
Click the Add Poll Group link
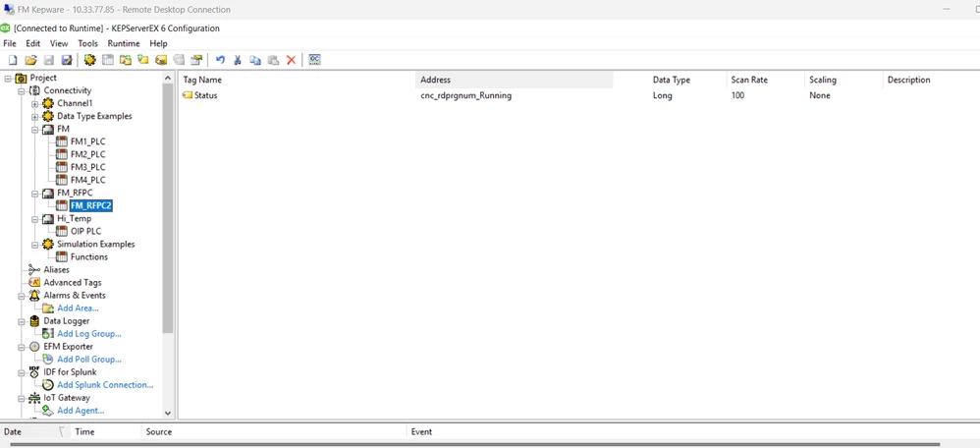(x=88, y=360)
